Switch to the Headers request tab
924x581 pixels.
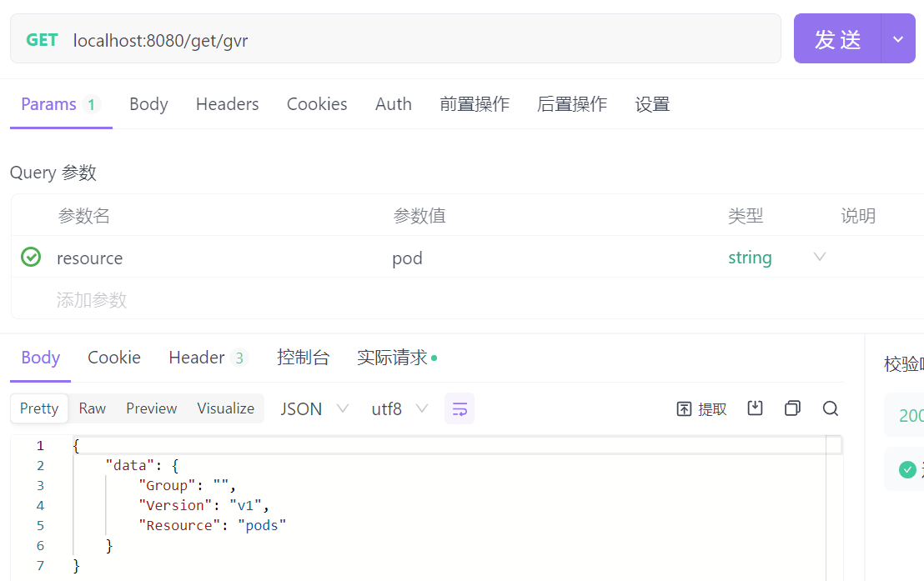click(227, 104)
